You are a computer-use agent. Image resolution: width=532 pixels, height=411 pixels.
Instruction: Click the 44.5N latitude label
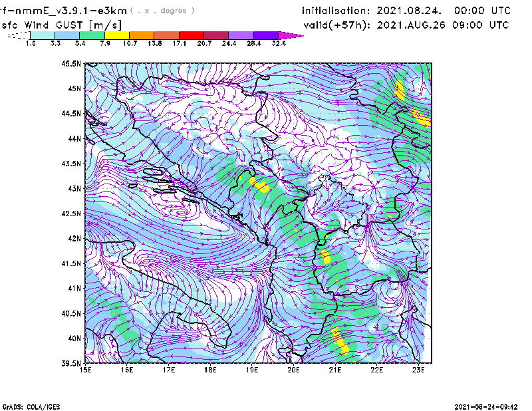(x=71, y=114)
